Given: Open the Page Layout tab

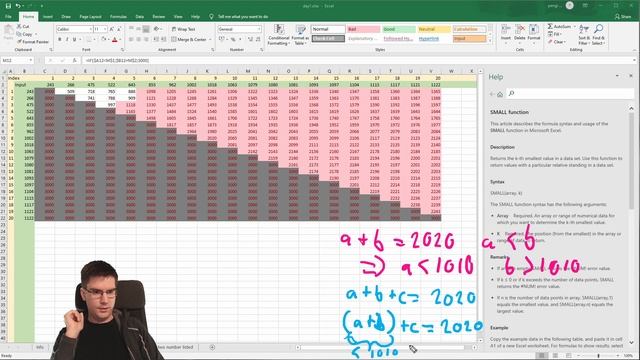Looking at the screenshot, I should point(91,17).
